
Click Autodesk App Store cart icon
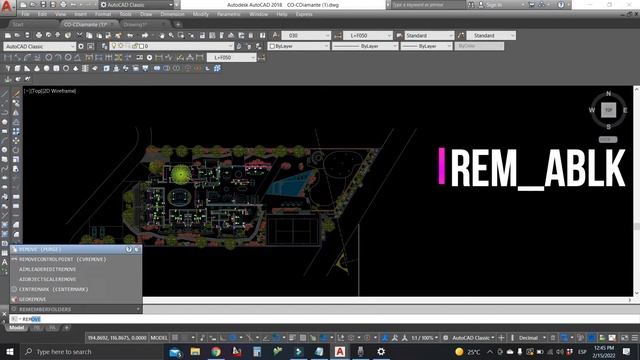[531, 5]
